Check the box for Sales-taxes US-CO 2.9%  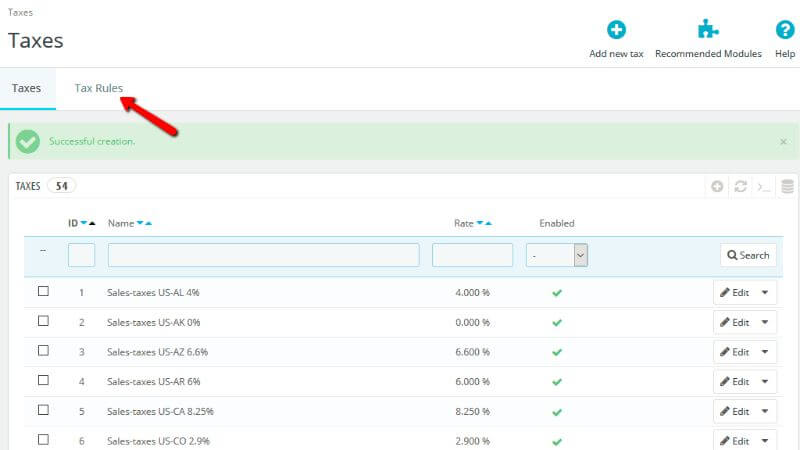tap(43, 439)
